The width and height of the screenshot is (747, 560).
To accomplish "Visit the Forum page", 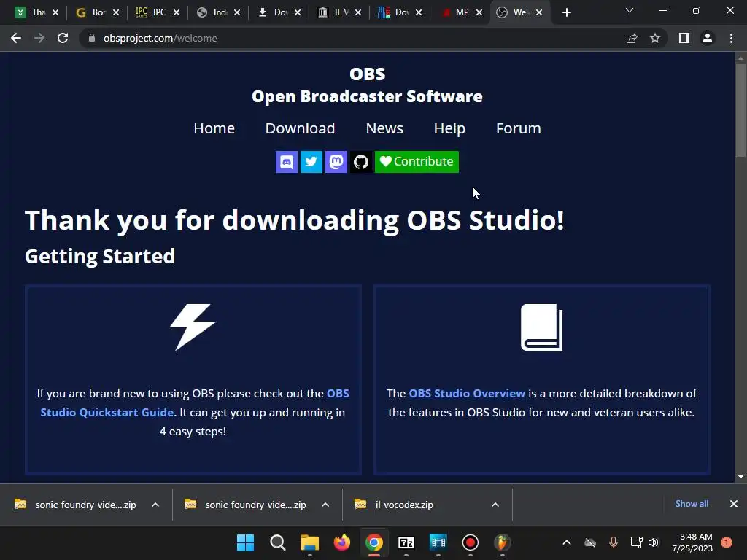I will pos(519,128).
